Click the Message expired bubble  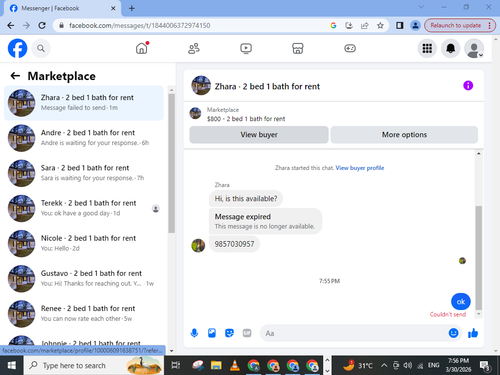coord(265,221)
